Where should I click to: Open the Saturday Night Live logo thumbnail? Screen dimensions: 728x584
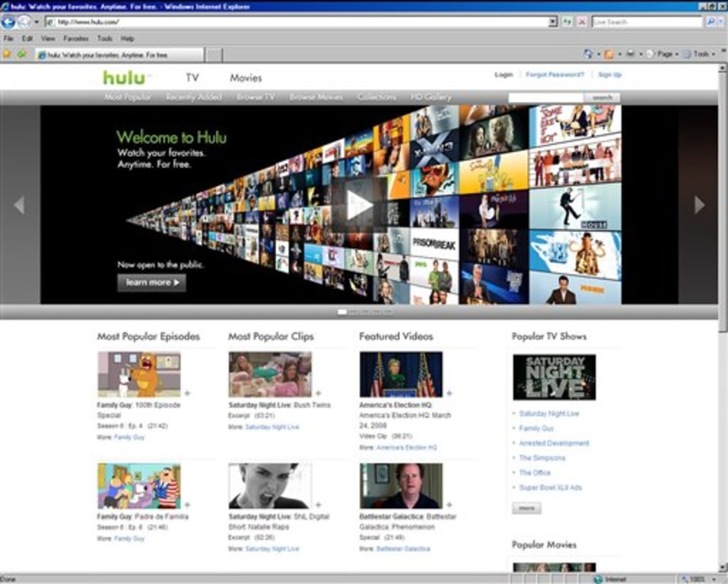554,377
